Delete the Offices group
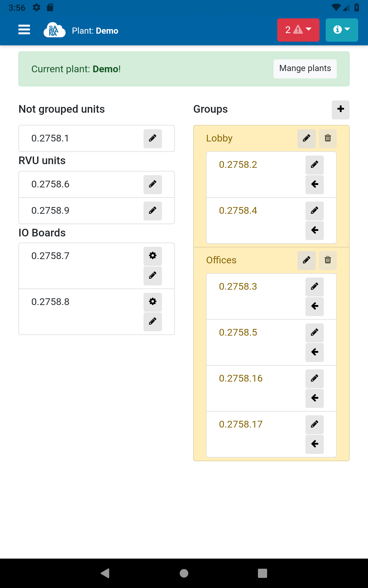This screenshot has width=368, height=588. click(328, 260)
